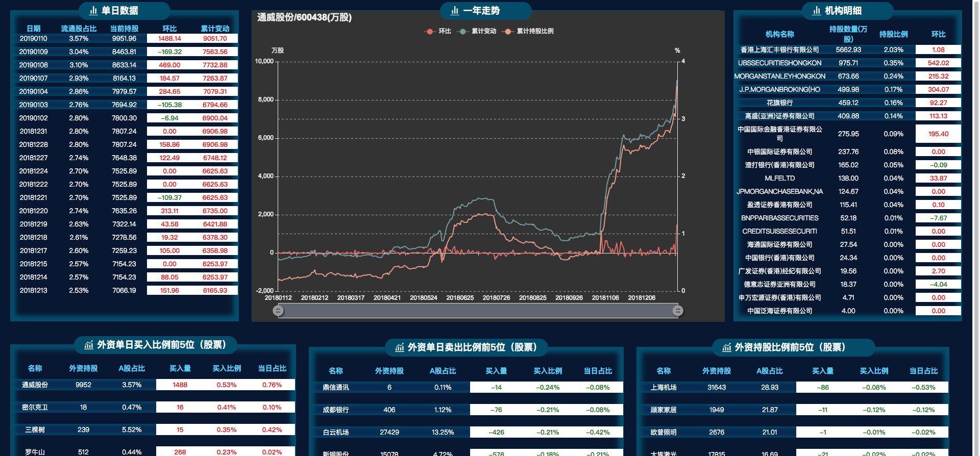Click the 日期 column header in 单日数据

tap(34, 29)
